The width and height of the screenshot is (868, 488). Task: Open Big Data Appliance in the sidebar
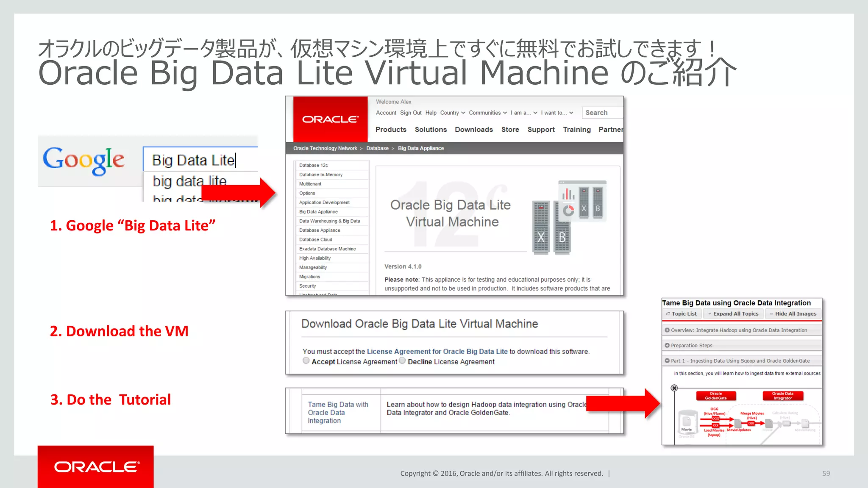pos(332,212)
